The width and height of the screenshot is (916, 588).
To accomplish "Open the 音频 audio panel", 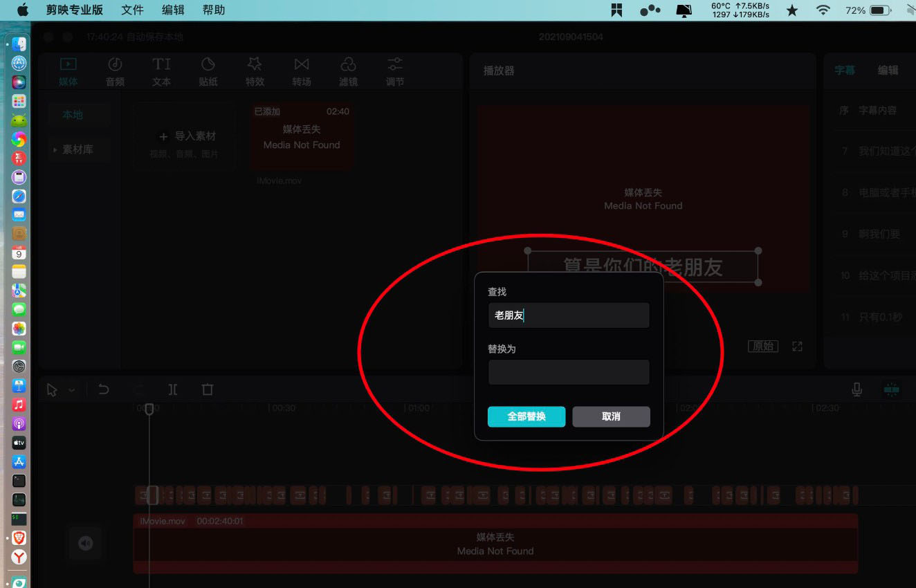I will click(114, 71).
